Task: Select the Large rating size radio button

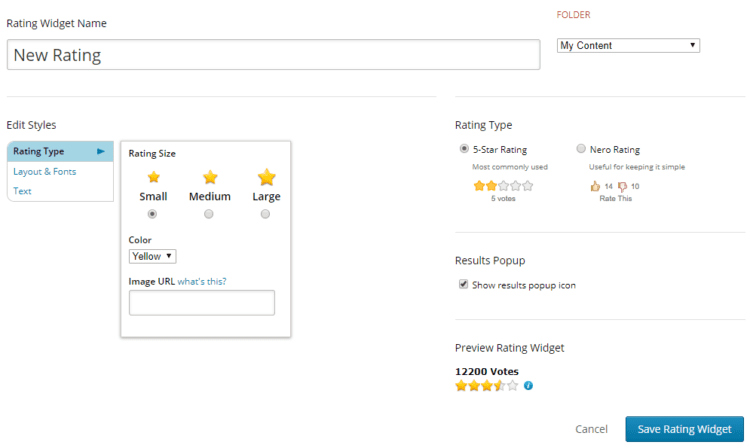Action: (x=265, y=214)
